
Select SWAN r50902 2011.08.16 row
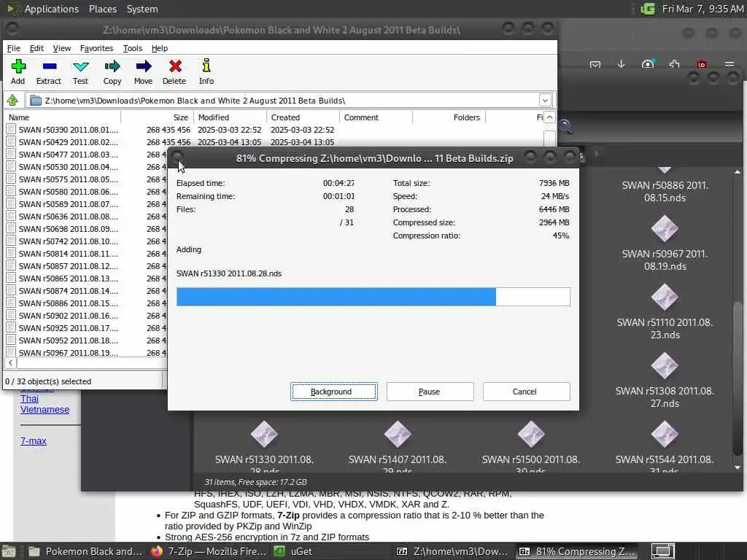click(x=86, y=315)
